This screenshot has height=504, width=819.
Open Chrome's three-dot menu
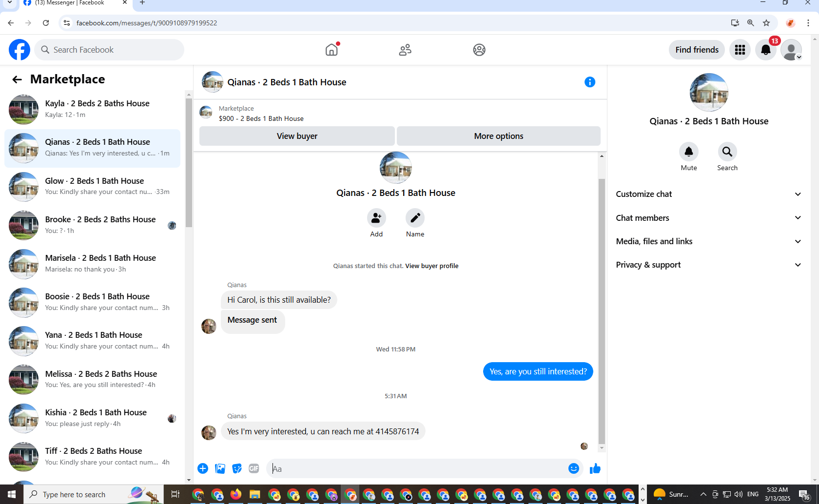pyautogui.click(x=808, y=23)
